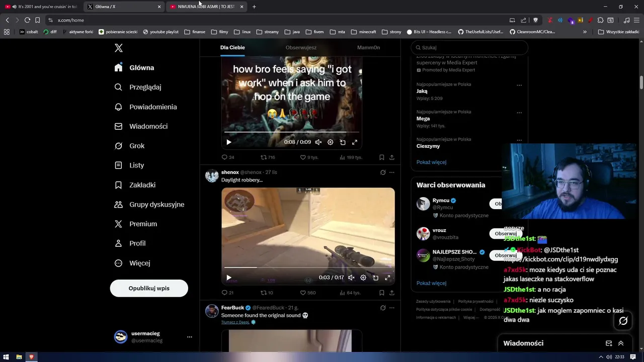This screenshot has height=362, width=644.
Task: Open Grupy dyskusyjne communities
Action: (149, 205)
